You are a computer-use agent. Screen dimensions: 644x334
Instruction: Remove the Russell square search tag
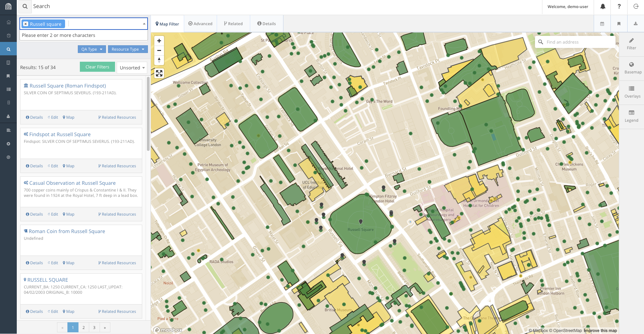pyautogui.click(x=26, y=24)
